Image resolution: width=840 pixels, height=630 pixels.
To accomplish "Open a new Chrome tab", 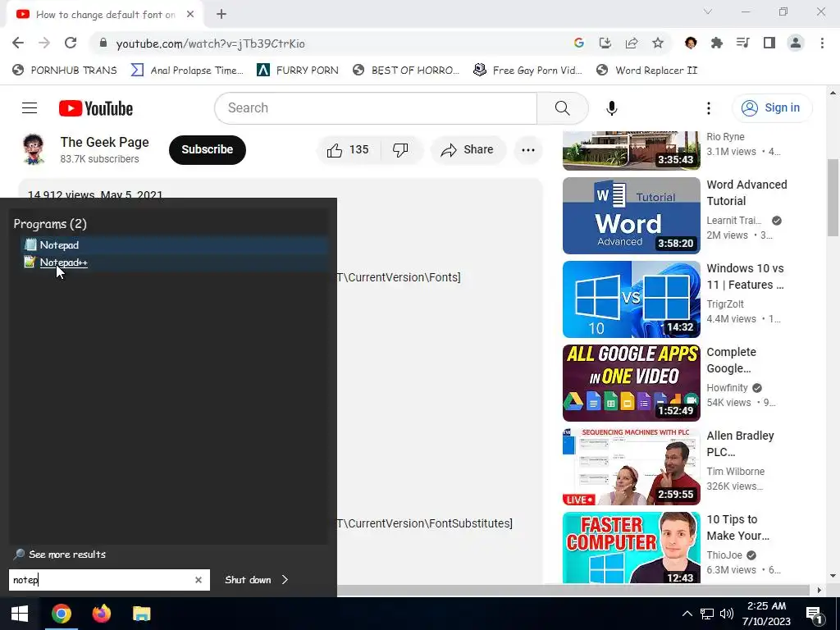I will (x=221, y=15).
